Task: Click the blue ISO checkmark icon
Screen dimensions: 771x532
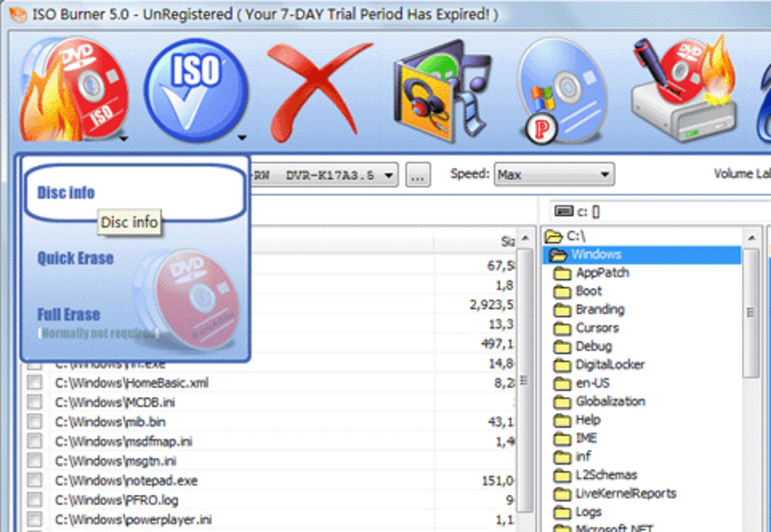Action: [x=196, y=90]
